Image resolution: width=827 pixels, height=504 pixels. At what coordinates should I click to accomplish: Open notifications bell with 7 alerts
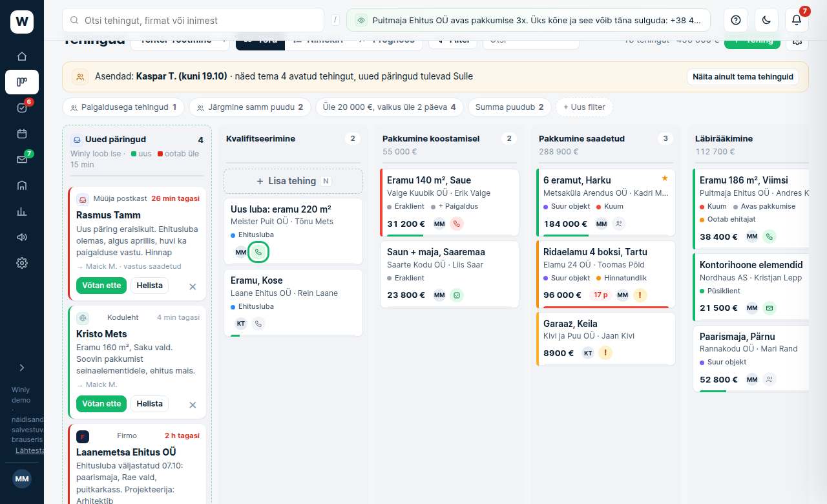point(797,20)
